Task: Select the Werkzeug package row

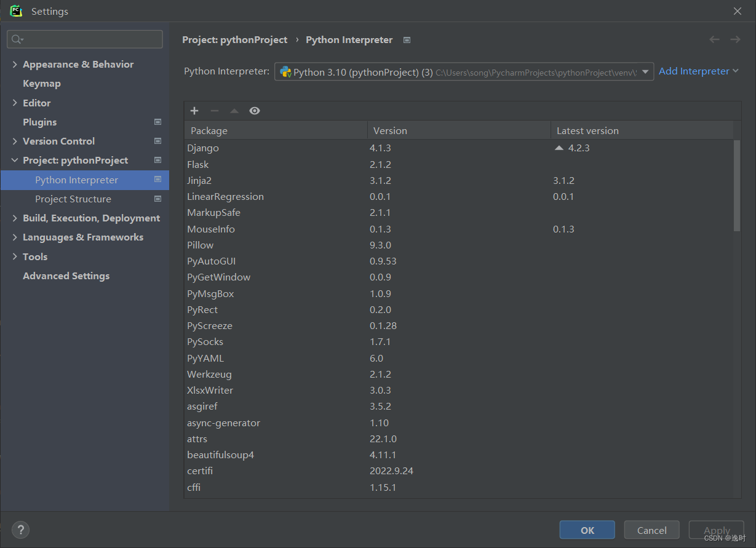Action: (x=459, y=374)
